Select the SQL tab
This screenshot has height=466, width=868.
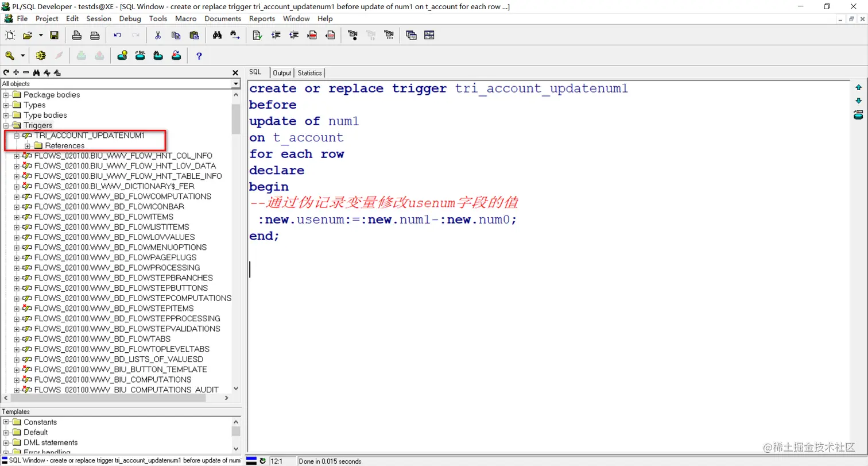click(x=255, y=72)
